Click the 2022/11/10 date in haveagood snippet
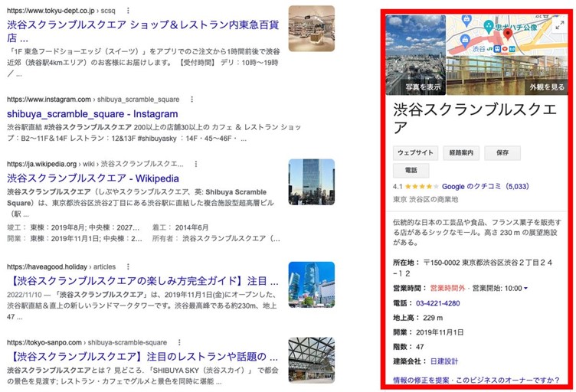The image size is (576, 392). point(25,295)
